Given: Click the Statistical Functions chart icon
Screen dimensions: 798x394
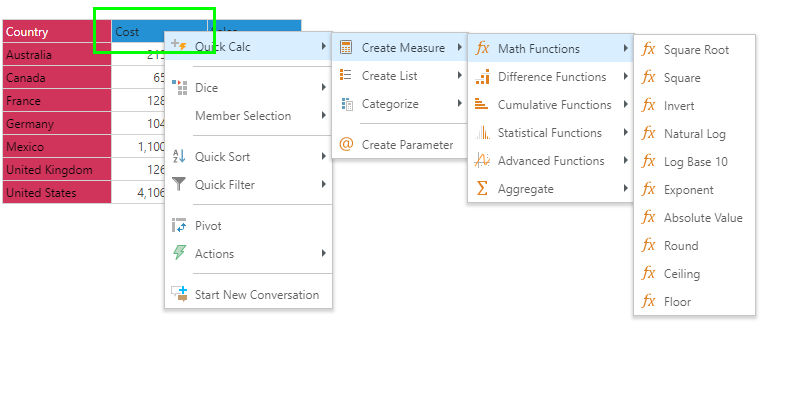Looking at the screenshot, I should pos(482,133).
